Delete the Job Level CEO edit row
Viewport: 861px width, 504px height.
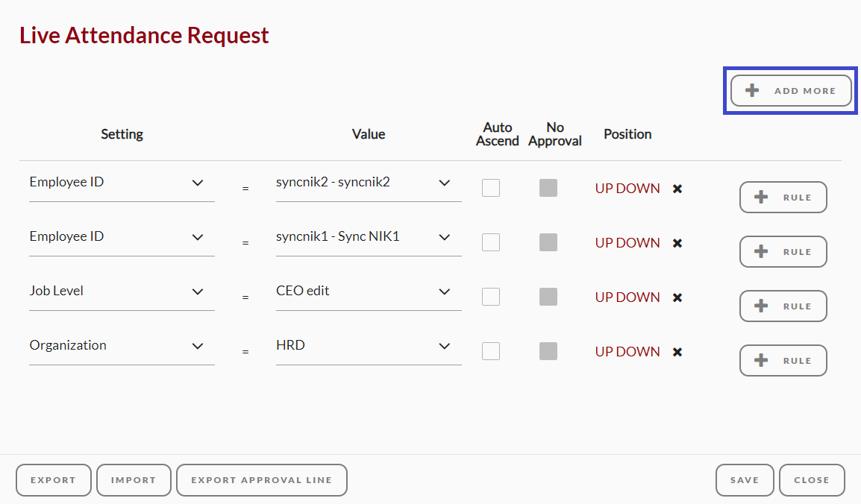click(x=677, y=297)
